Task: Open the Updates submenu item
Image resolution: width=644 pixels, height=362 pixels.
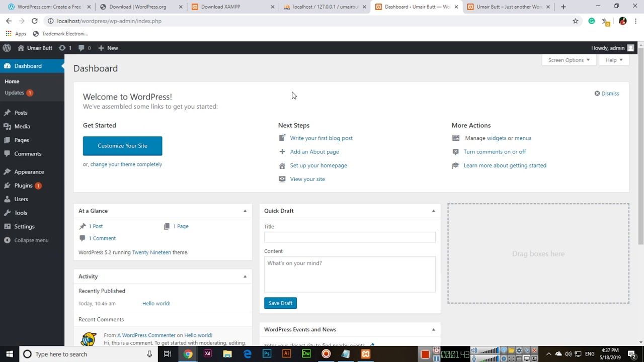Action: coord(15,93)
